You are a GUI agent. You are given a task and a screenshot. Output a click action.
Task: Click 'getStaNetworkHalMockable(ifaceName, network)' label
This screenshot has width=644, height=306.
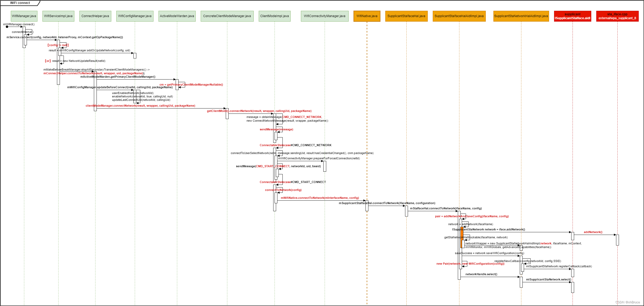coord(476,237)
